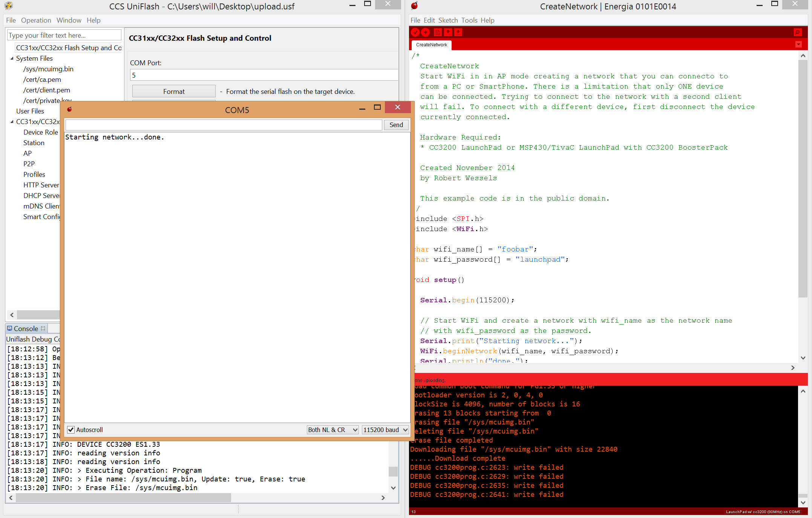The width and height of the screenshot is (812, 518).
Task: Open the Energia tab menu dropdown arrow
Action: [798, 44]
